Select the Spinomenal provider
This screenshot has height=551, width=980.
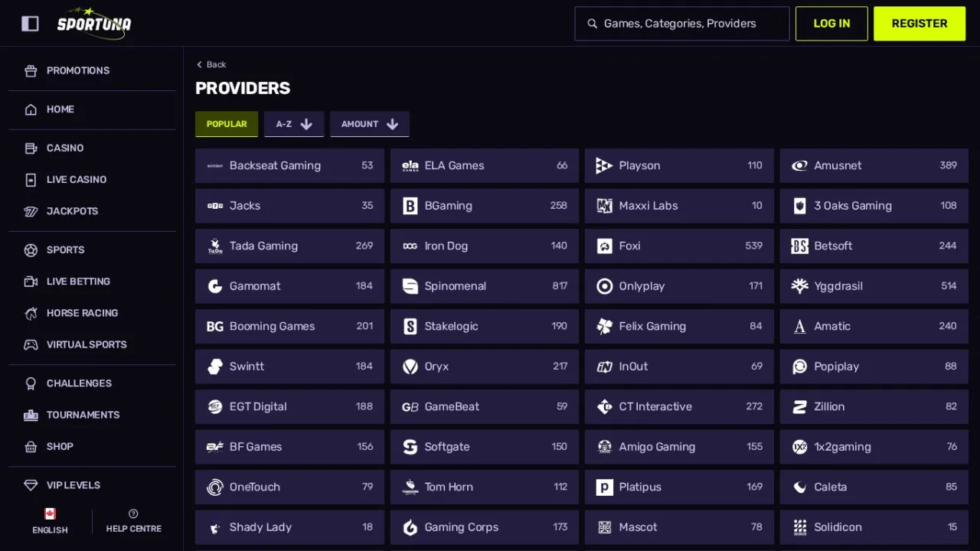click(485, 286)
